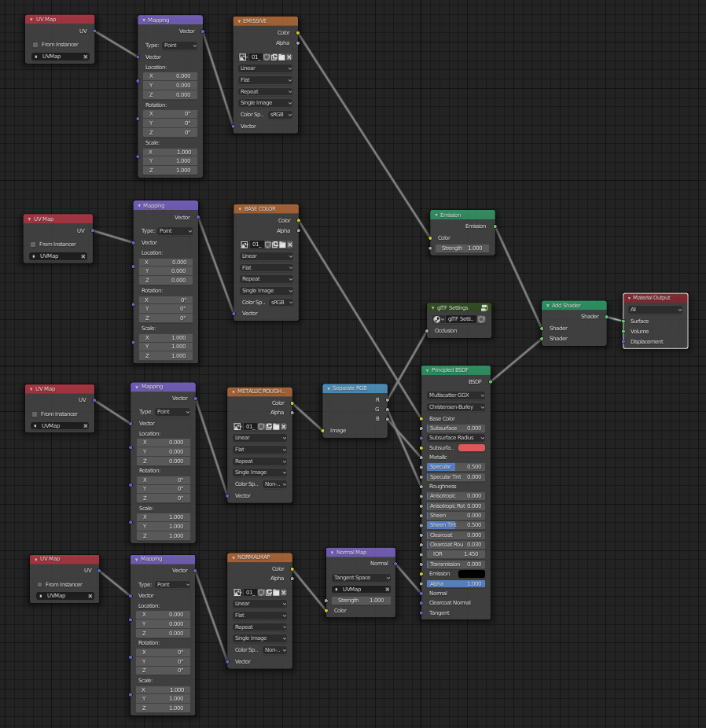The image size is (706, 728).
Task: Toggle fake user shield in METALLIC ROUGH node
Action: 261,427
